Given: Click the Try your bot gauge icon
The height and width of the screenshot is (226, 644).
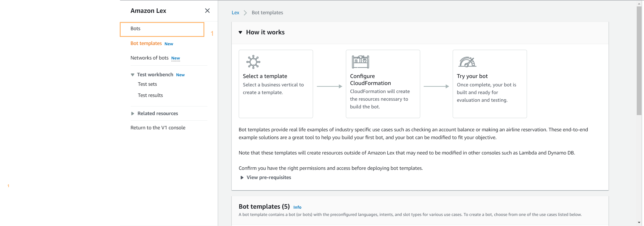Looking at the screenshot, I should click(x=467, y=62).
